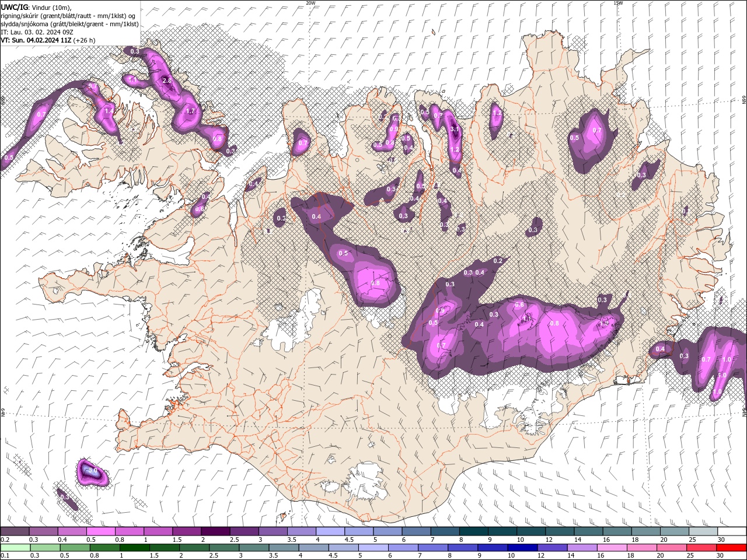The width and height of the screenshot is (747, 560).
Task: Click the "0.2" label in the upper legend
Action: coord(5,540)
